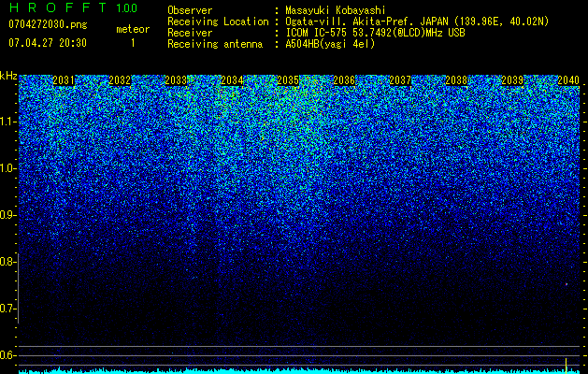Image resolution: width=588 pixels, height=374 pixels.
Task: Click the cyan signal level strip at bottom
Action: [299, 371]
